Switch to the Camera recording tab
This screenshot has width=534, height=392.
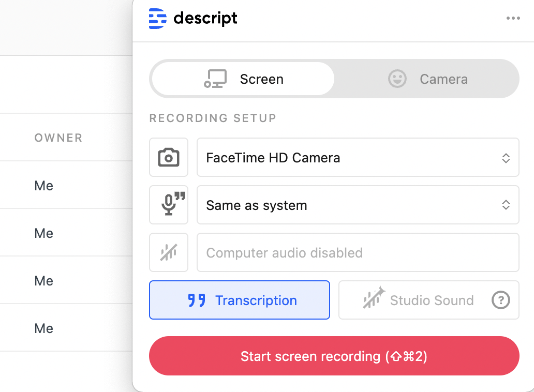coord(428,79)
